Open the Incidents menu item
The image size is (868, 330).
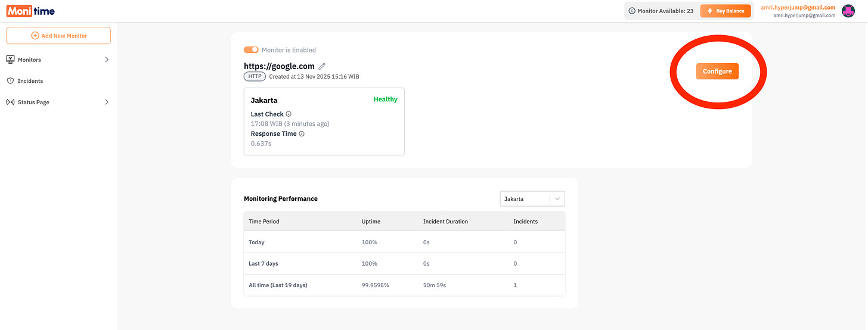click(30, 81)
